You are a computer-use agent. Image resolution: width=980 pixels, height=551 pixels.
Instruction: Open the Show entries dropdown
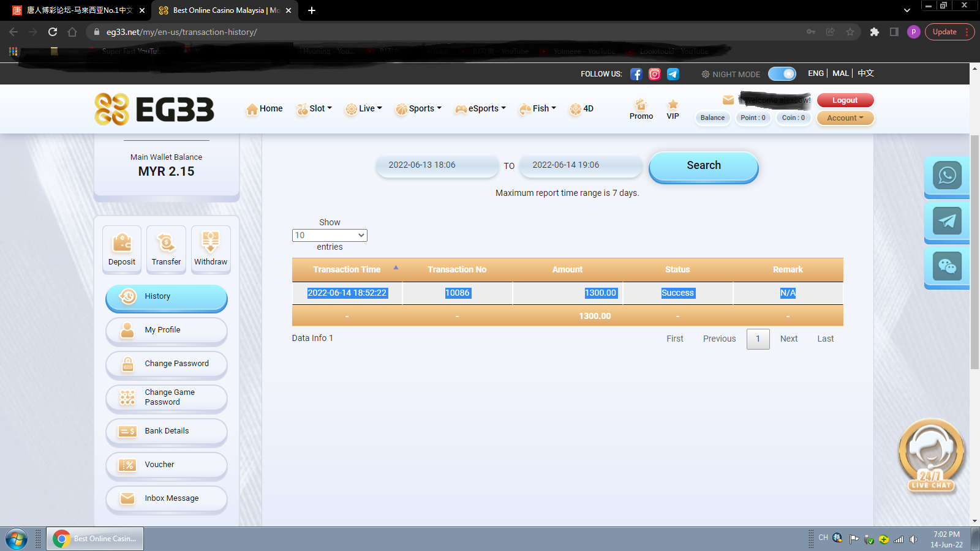[x=330, y=235]
